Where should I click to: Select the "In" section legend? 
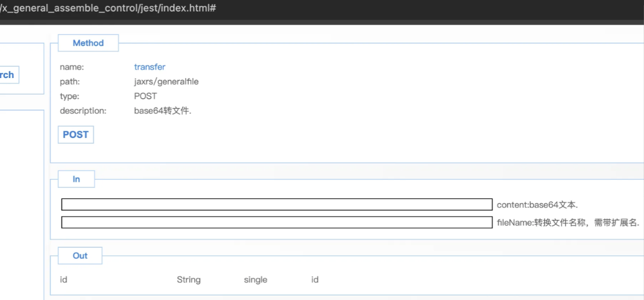point(76,179)
